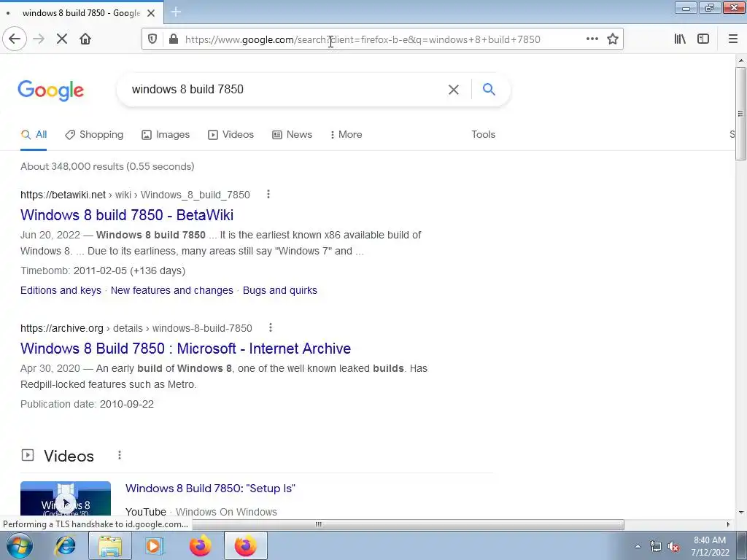Go to the Google logo homepage
The height and width of the screenshot is (560, 747).
click(x=50, y=90)
